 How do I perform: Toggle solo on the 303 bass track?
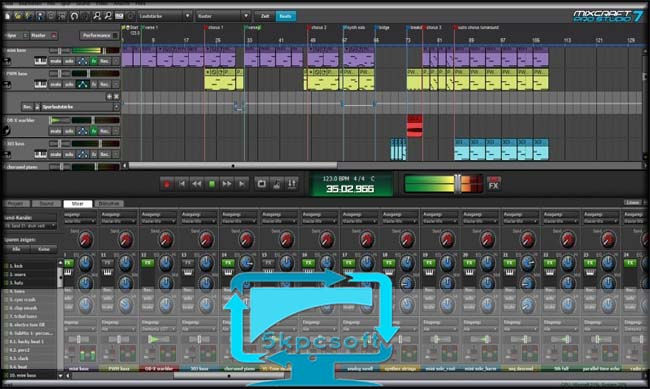point(69,154)
